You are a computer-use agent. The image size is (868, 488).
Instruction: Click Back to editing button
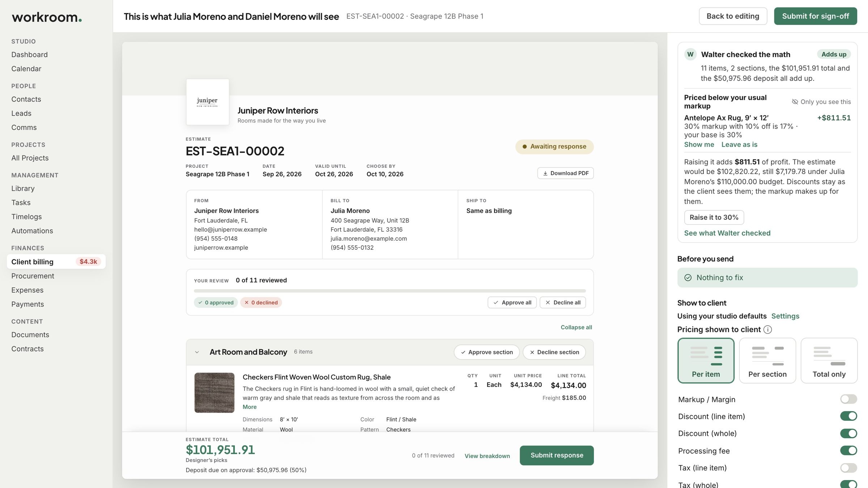tap(733, 16)
